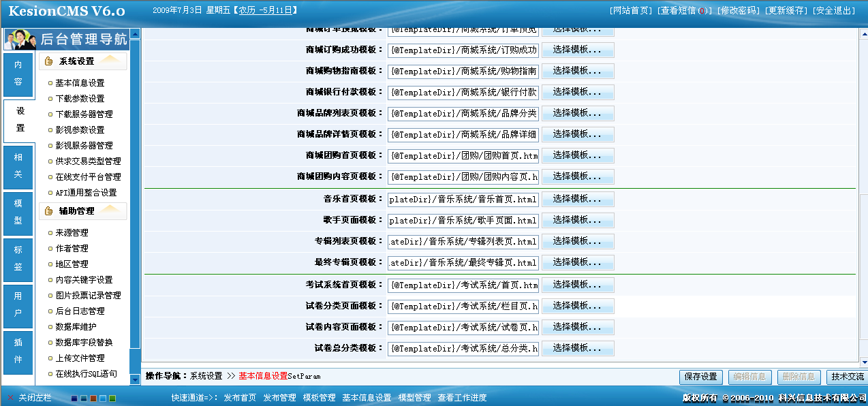
Task: Collapse the 系统设置 menu section
Action: pyautogui.click(x=109, y=60)
